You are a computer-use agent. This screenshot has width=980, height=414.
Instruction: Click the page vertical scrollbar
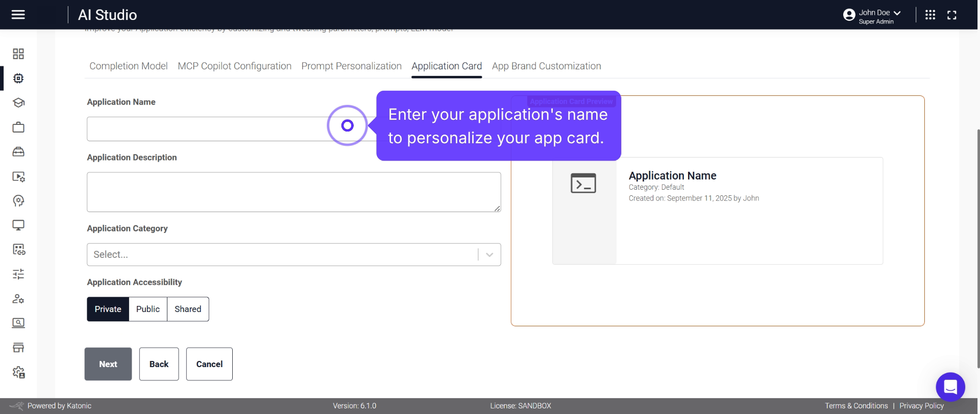(977, 248)
